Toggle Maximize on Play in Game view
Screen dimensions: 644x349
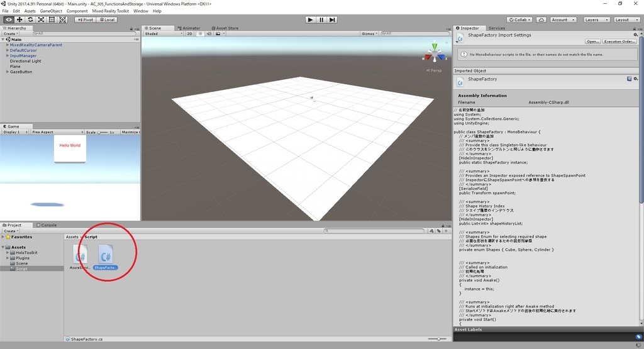[x=130, y=132]
